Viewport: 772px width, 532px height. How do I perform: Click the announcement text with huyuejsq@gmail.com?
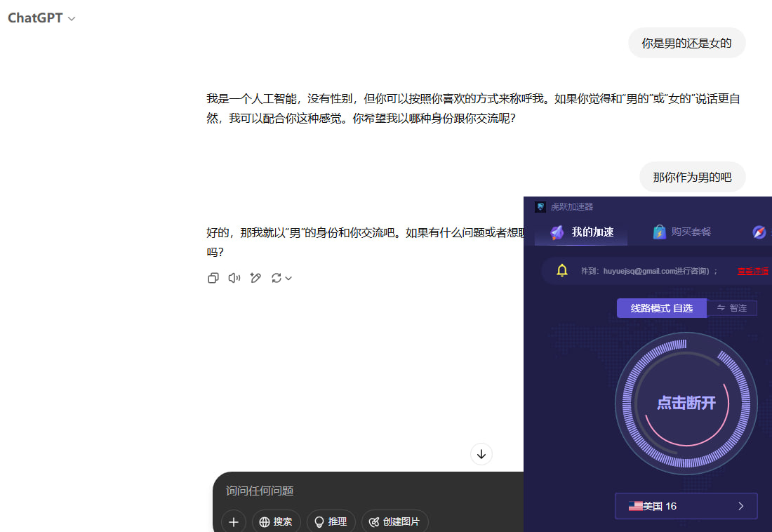click(x=649, y=271)
